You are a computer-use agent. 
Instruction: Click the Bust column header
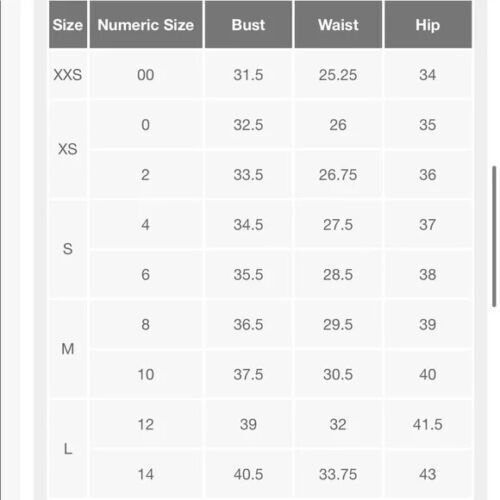[x=248, y=25]
